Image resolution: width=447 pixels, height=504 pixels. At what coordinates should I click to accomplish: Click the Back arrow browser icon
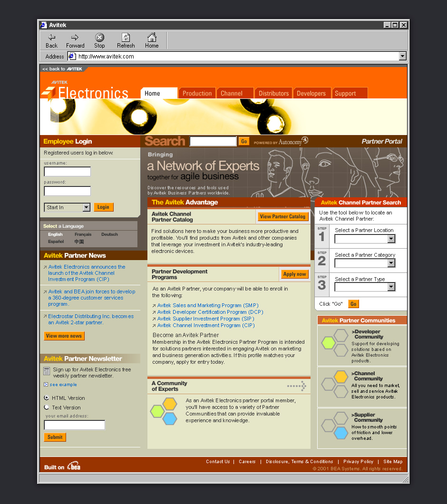point(51,38)
